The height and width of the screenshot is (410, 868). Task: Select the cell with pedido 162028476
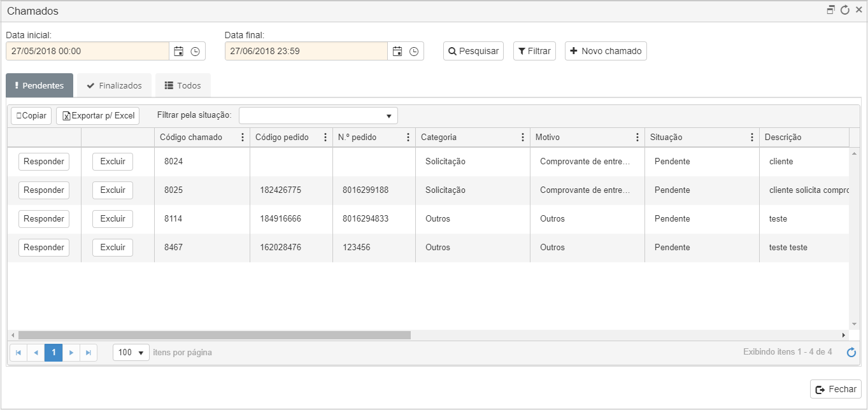(291, 248)
